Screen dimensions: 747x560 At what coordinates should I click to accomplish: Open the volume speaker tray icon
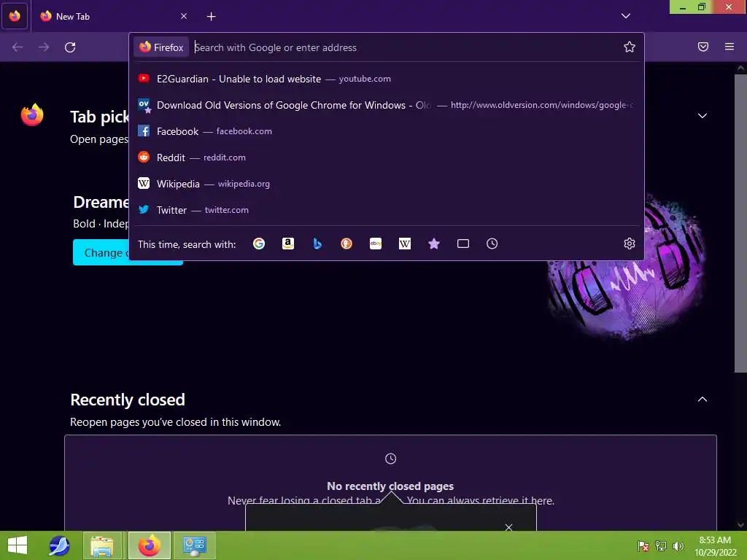(678, 545)
